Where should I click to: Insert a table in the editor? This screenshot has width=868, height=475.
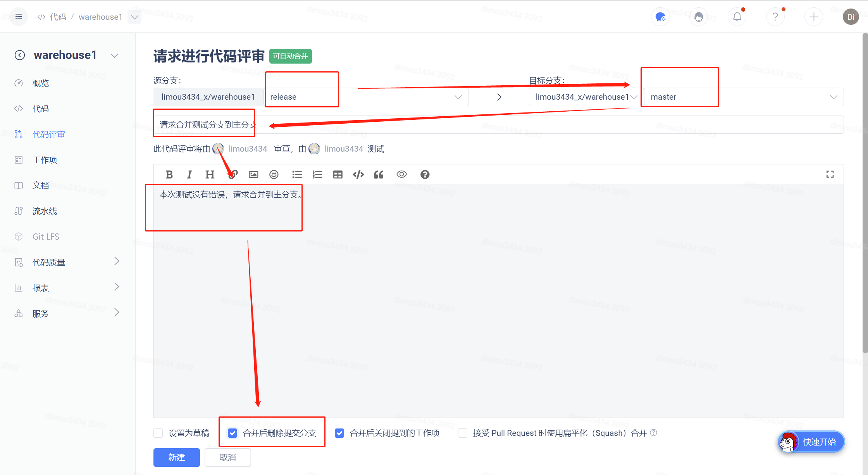pos(338,174)
